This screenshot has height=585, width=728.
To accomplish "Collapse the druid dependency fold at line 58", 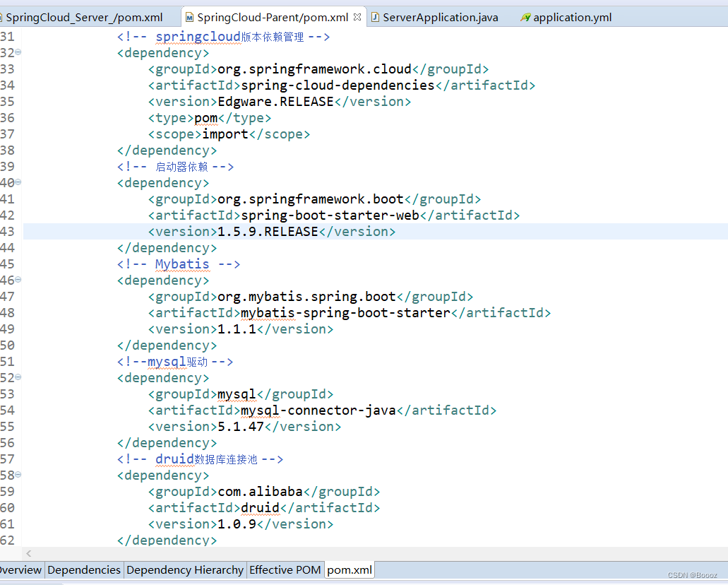I will coord(18,474).
